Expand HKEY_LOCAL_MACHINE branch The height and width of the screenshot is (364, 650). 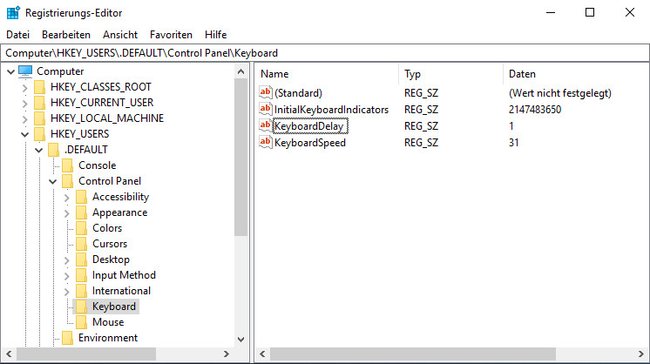(x=25, y=119)
